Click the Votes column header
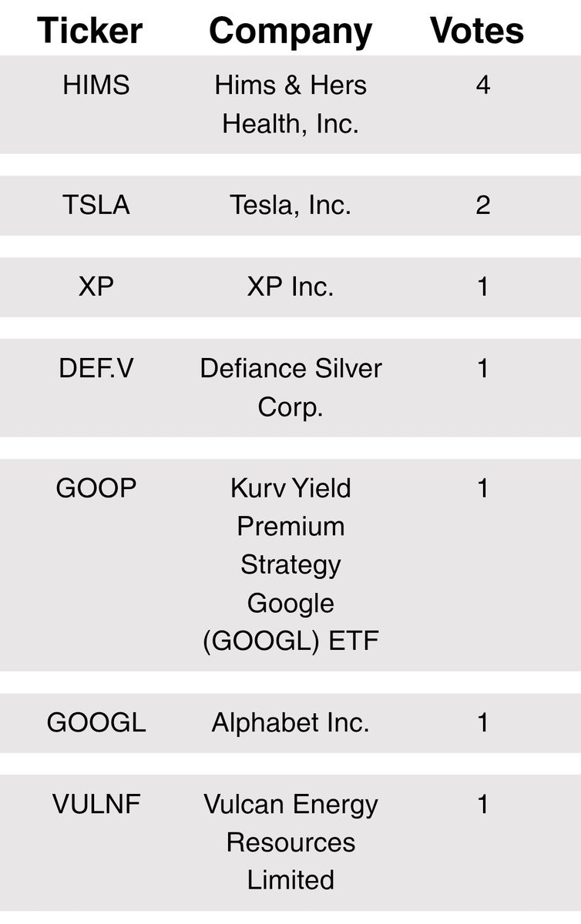The width and height of the screenshot is (581, 924). click(477, 31)
